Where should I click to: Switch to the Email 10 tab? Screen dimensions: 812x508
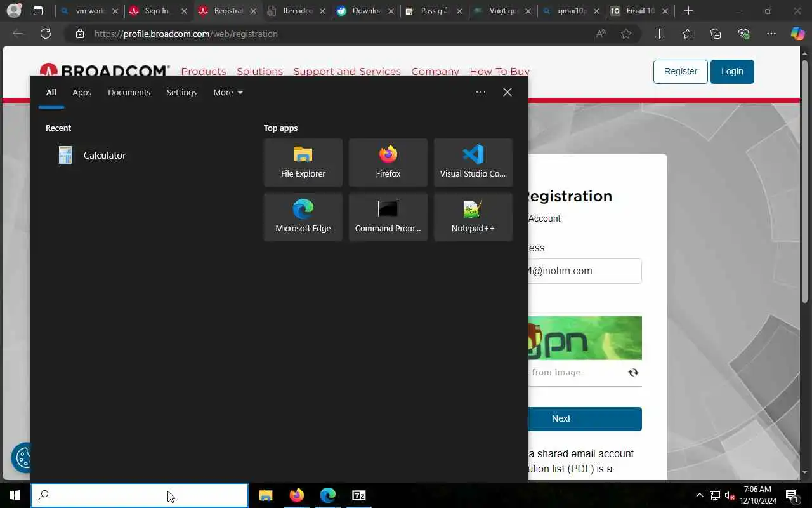pyautogui.click(x=639, y=11)
